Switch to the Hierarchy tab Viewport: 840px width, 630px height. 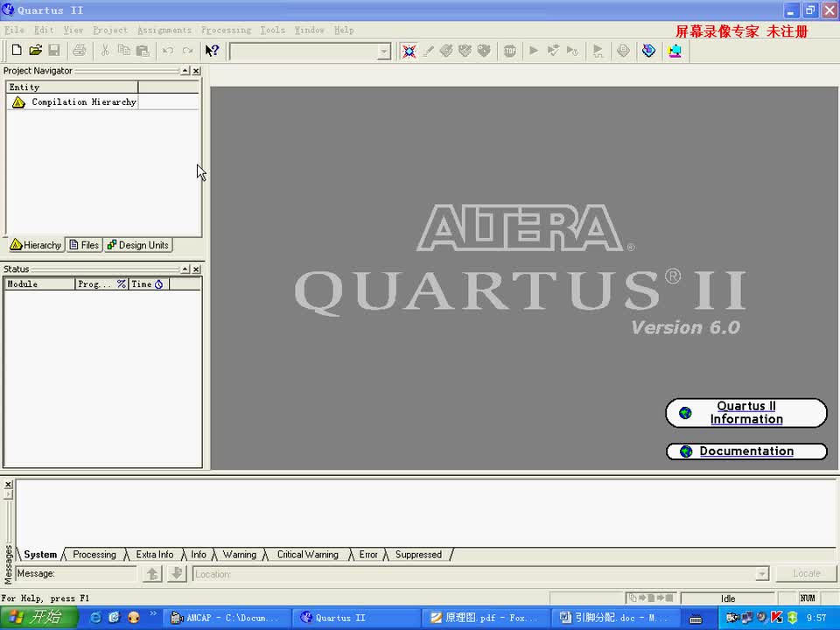36,245
